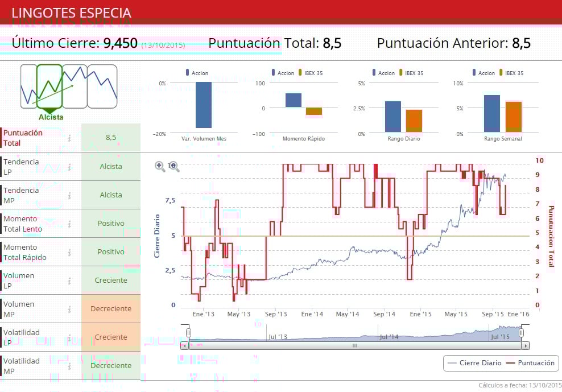Image resolution: width=562 pixels, height=392 pixels.
Task: Open info icon next to Momento Total Lento
Action: coord(69,224)
